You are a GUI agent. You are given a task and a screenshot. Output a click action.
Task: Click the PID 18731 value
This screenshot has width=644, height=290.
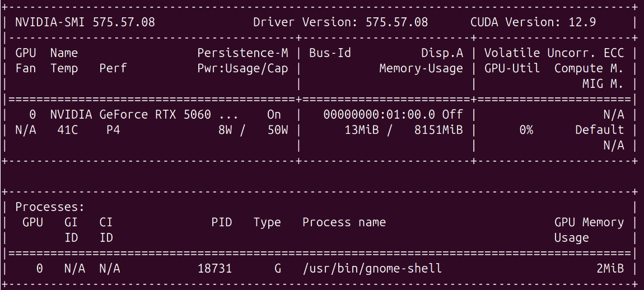pos(214,269)
